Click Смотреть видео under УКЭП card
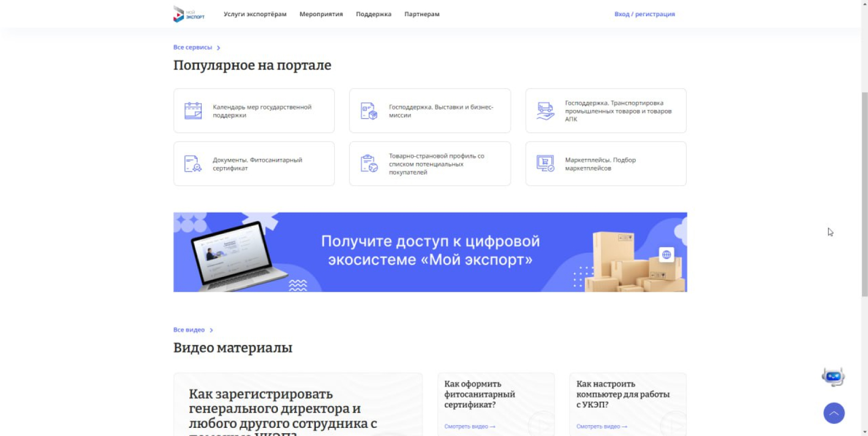 [602, 427]
